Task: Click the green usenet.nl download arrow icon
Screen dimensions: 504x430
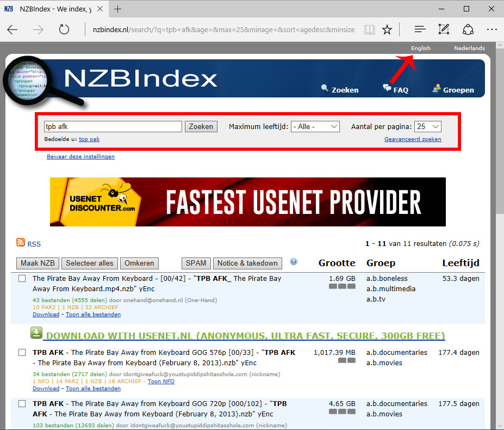Action: tap(36, 333)
